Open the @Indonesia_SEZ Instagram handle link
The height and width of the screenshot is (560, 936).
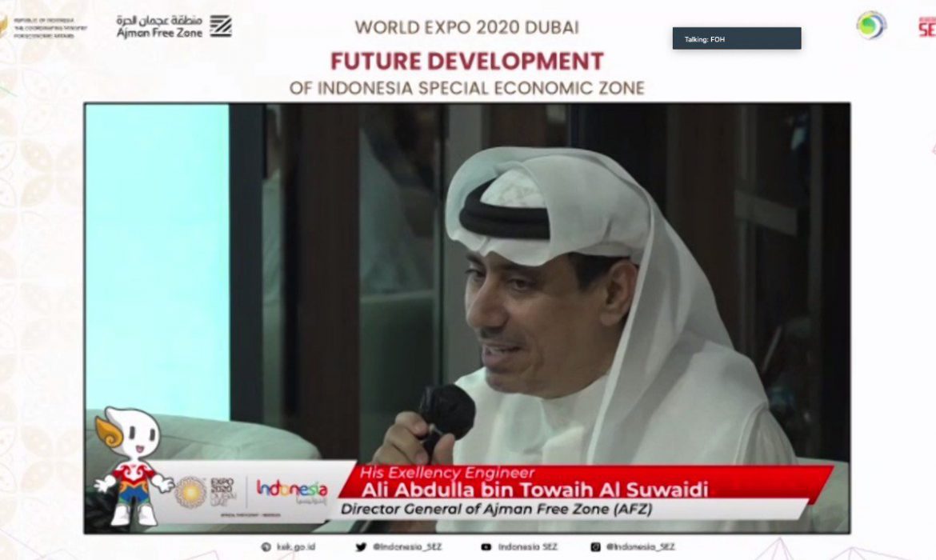click(x=640, y=547)
